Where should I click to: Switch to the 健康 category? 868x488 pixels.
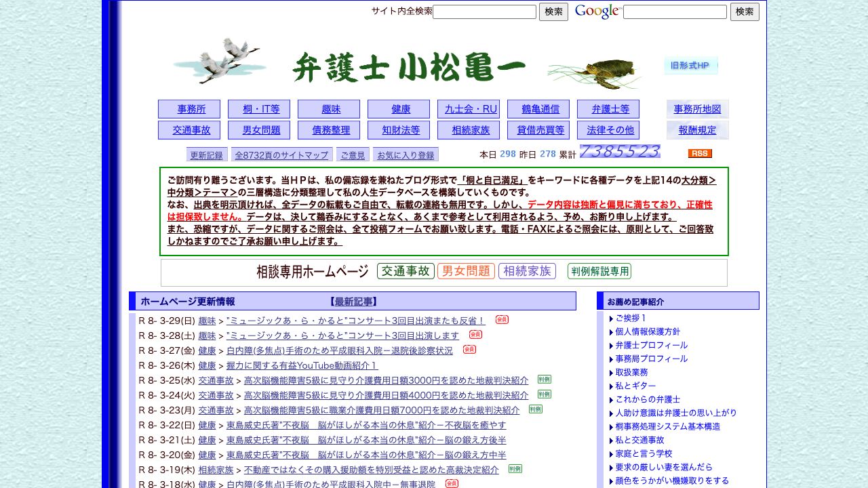399,108
